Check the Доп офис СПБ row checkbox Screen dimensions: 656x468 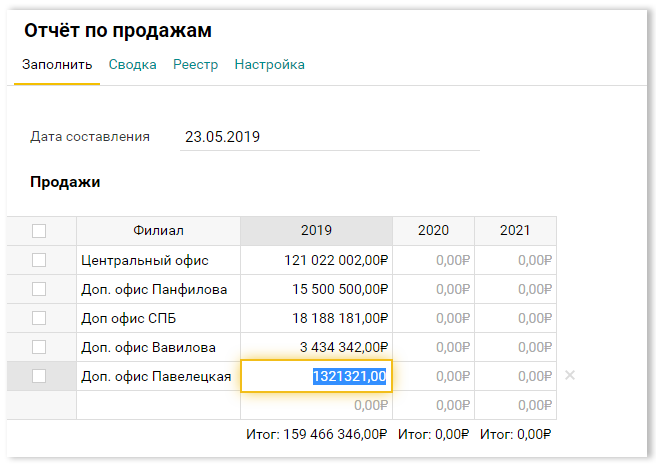coord(39,318)
